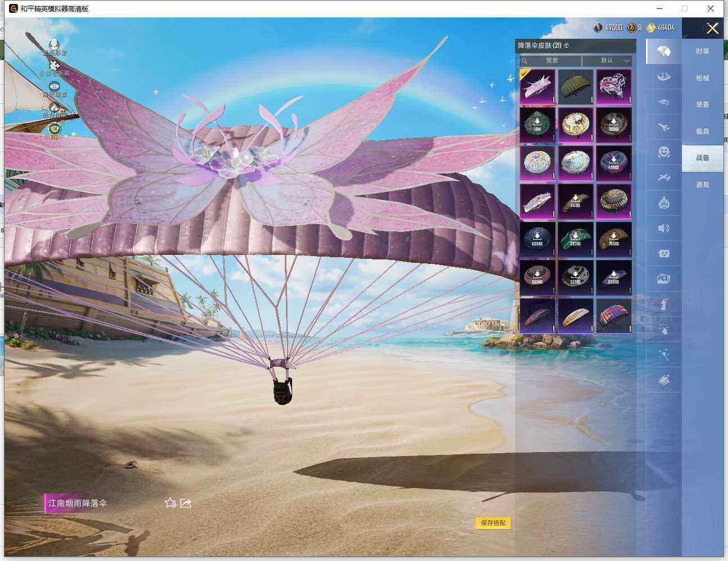Click the 更换形象 change appearance icon
This screenshot has width=728, height=561.
coord(54,44)
